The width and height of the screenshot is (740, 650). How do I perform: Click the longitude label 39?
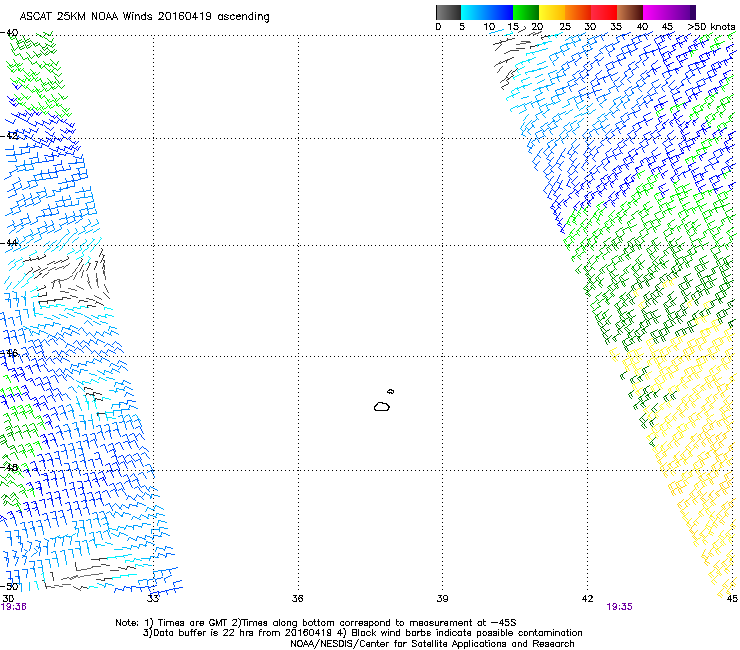click(x=442, y=599)
